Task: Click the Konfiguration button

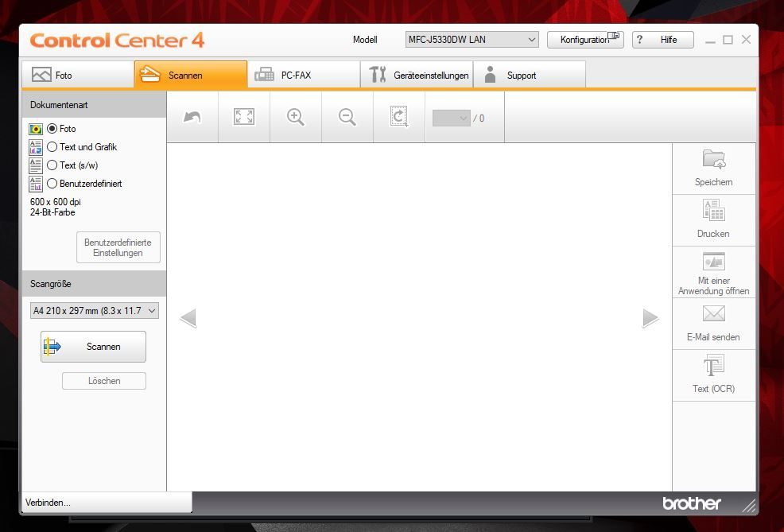Action: 585,40
